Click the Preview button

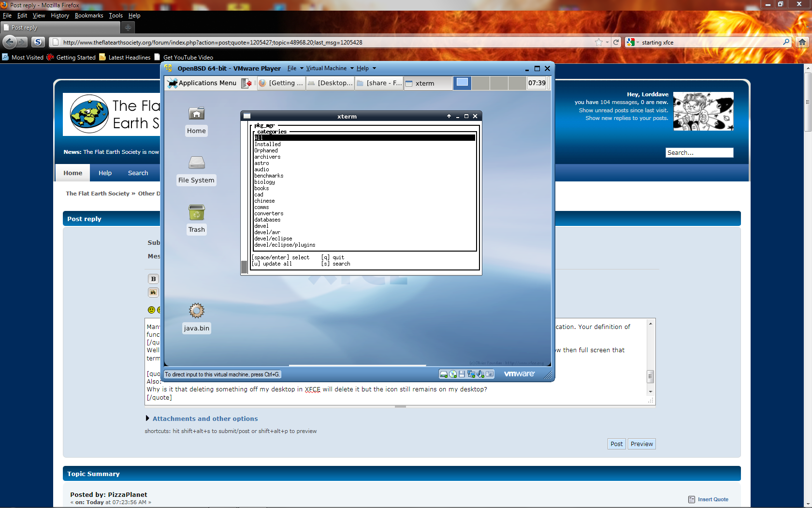point(641,444)
